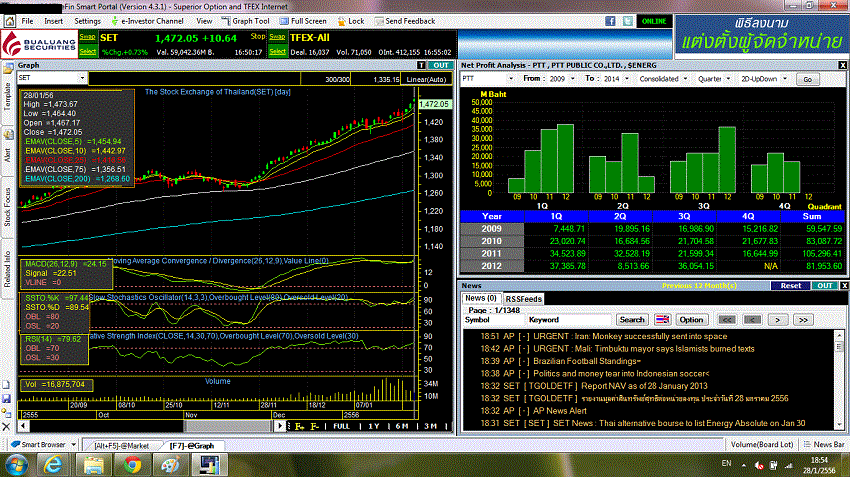This screenshot has height=477, width=850.
Task: Click the news Keyword input field
Action: pos(569,320)
